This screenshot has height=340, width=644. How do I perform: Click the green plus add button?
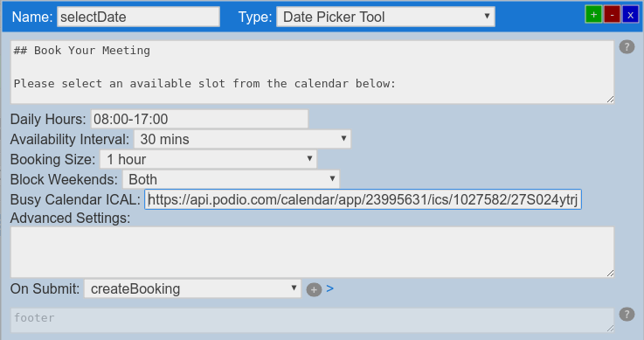click(593, 15)
